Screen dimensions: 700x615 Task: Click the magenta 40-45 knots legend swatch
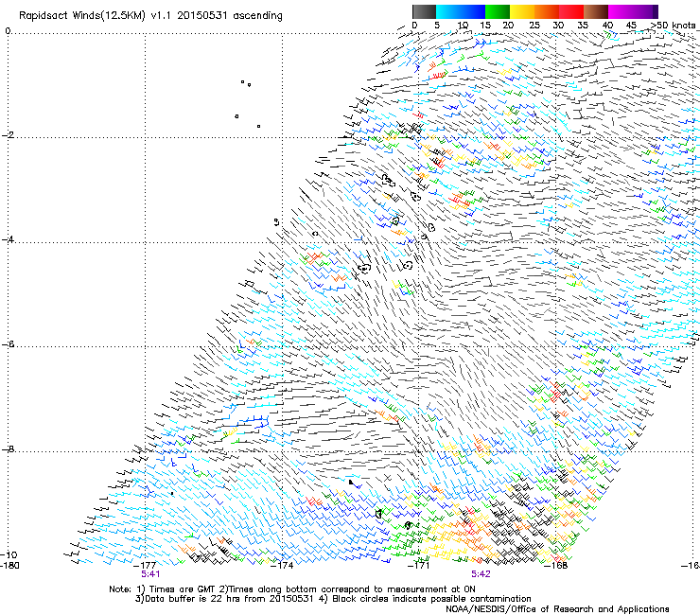tap(621, 11)
